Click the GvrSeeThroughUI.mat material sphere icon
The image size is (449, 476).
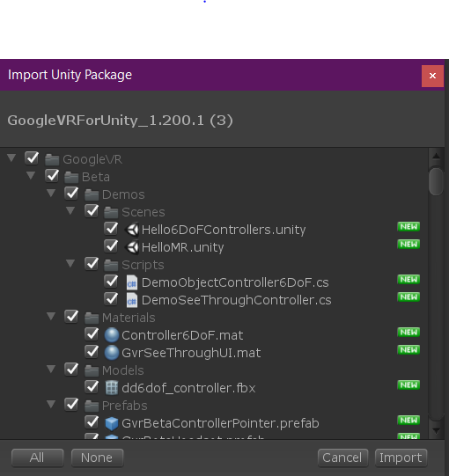tap(112, 353)
